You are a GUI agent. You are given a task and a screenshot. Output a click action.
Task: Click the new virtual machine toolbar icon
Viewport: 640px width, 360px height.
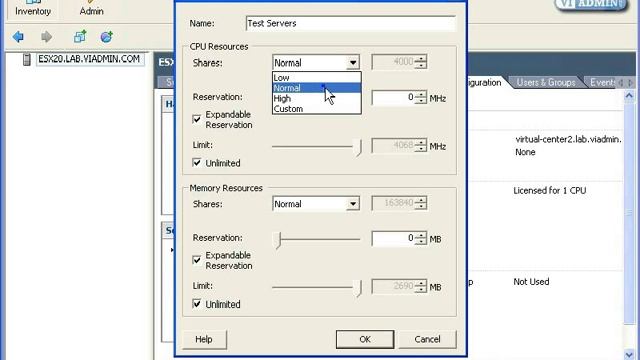tap(80, 37)
